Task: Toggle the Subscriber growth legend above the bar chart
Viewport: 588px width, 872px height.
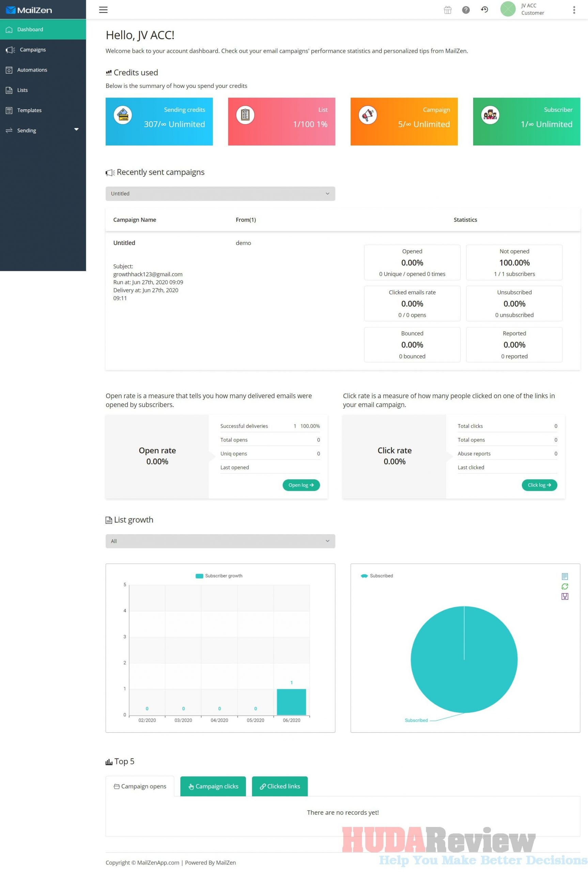Action: 219,575
